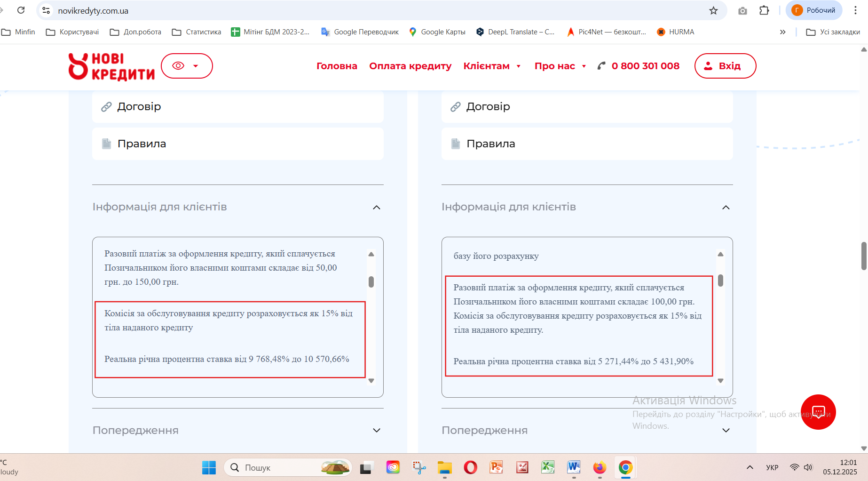This screenshot has height=481, width=868.
Task: Click the site information icon in address bar
Action: [x=46, y=10]
